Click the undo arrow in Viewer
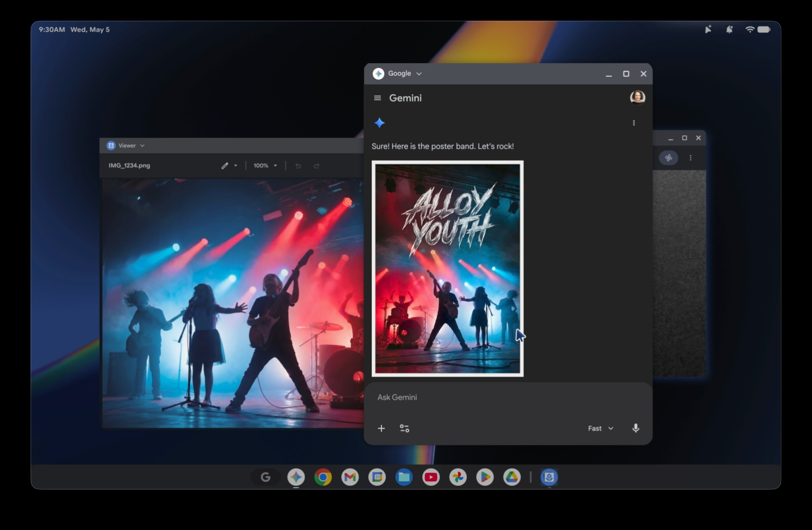The height and width of the screenshot is (530, 812). [x=298, y=166]
